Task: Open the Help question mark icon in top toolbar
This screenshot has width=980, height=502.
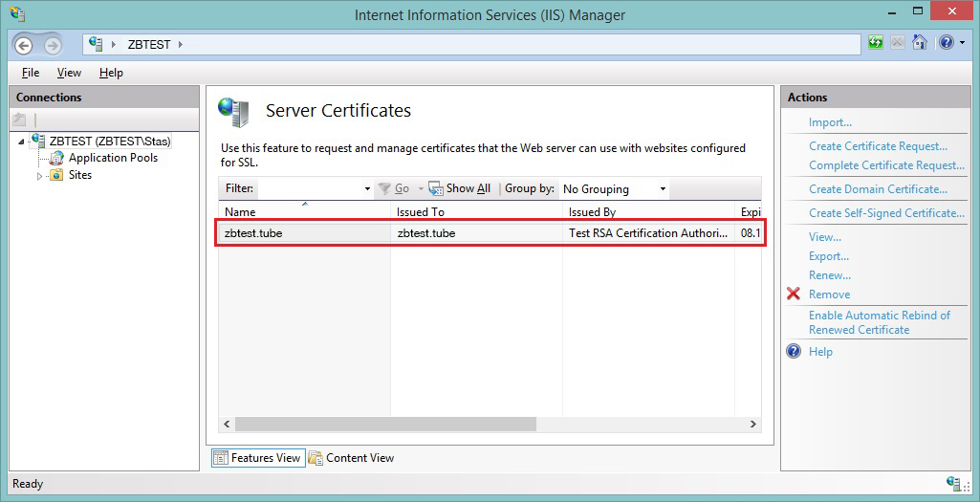Action: 945,43
